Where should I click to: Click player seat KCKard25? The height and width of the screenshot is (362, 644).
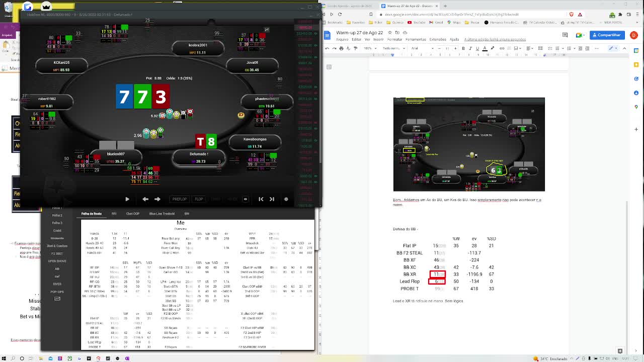point(61,66)
